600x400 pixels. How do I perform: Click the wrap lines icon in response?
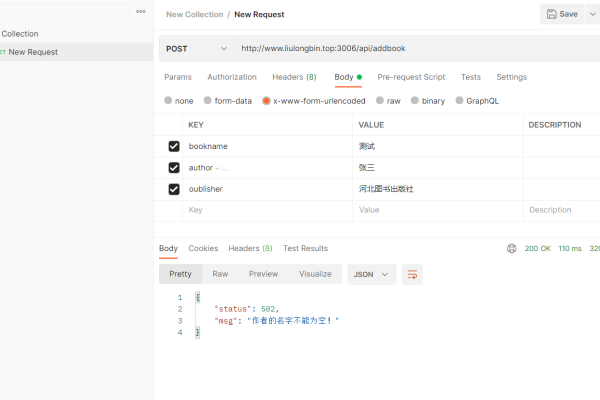pos(412,274)
